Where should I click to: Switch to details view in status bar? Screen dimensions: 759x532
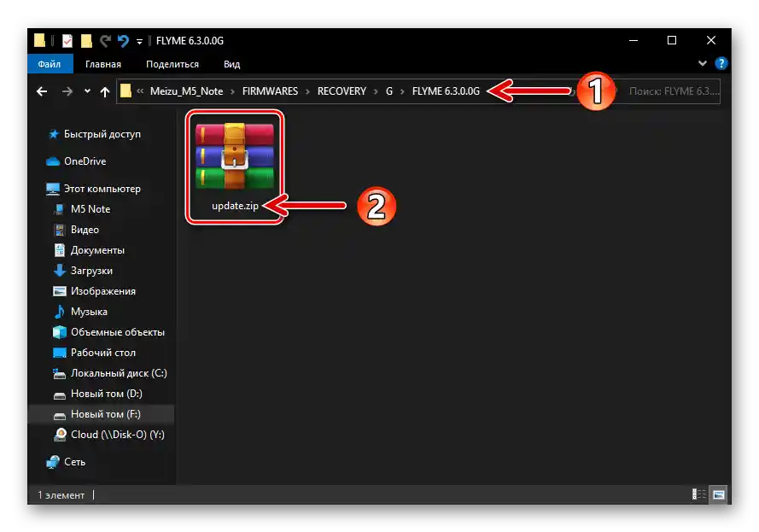[x=698, y=494]
